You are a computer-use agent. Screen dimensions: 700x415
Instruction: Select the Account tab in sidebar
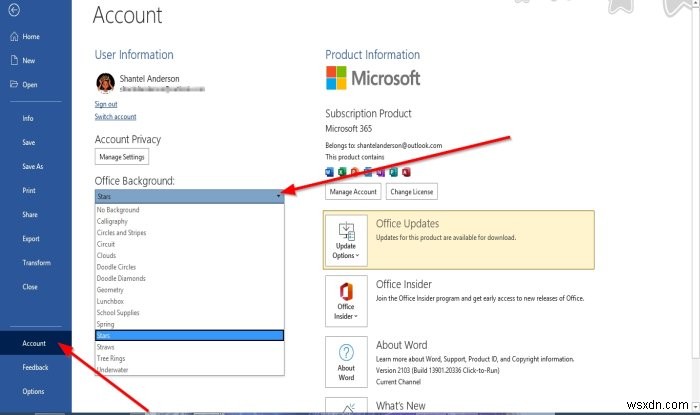36,343
